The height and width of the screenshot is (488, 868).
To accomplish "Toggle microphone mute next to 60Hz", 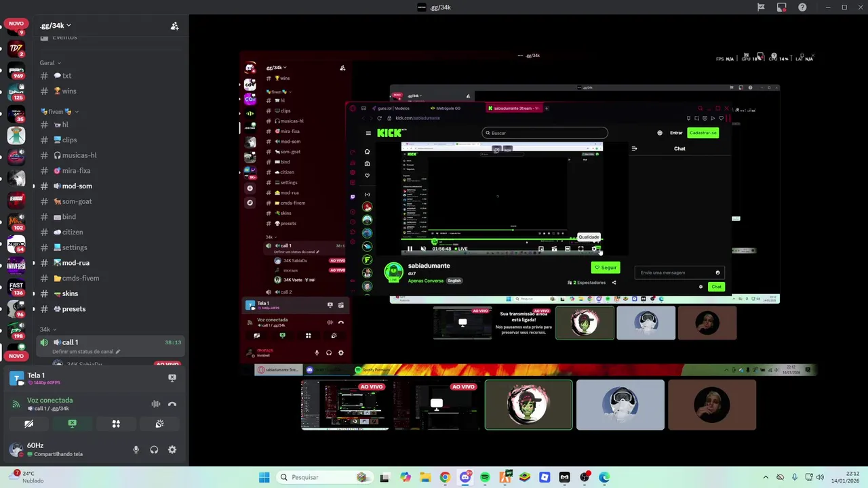I will click(136, 449).
